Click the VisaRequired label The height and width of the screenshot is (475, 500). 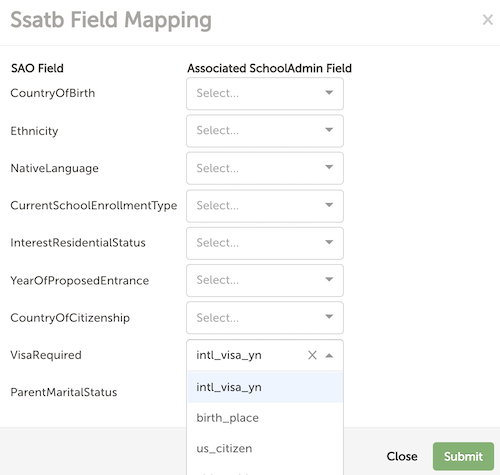pos(46,355)
